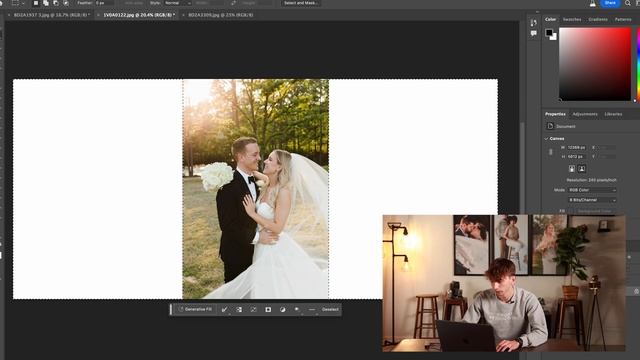Click the Feather input field
The width and height of the screenshot is (640, 360).
click(x=104, y=3)
